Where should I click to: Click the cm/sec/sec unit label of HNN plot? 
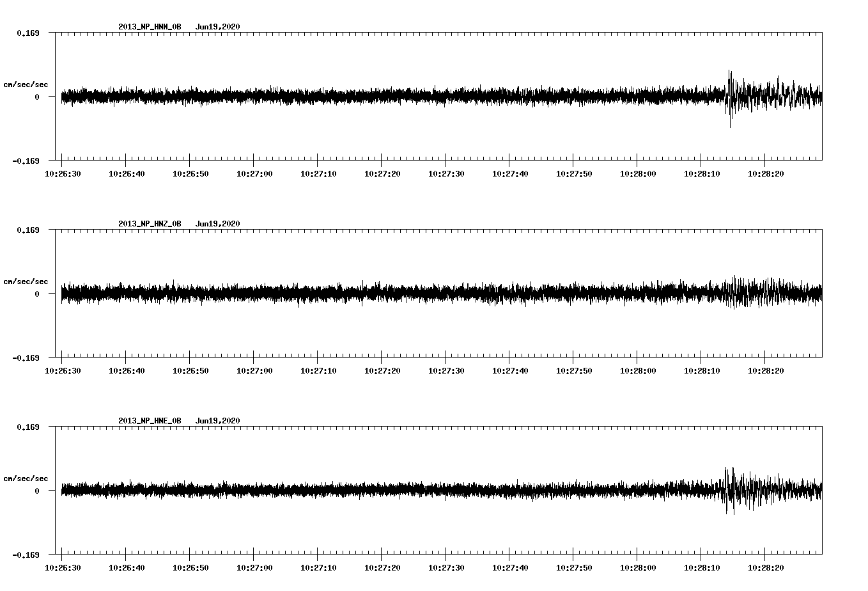[26, 84]
